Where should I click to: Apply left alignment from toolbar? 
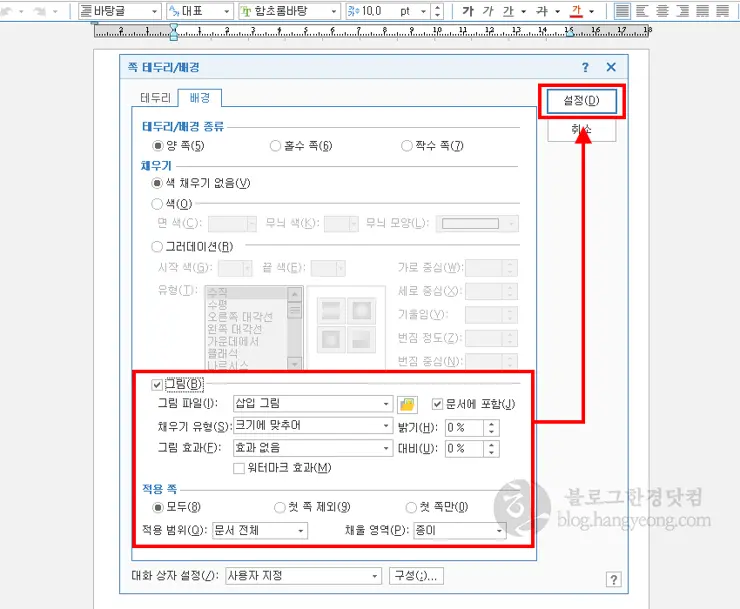pyautogui.click(x=642, y=11)
